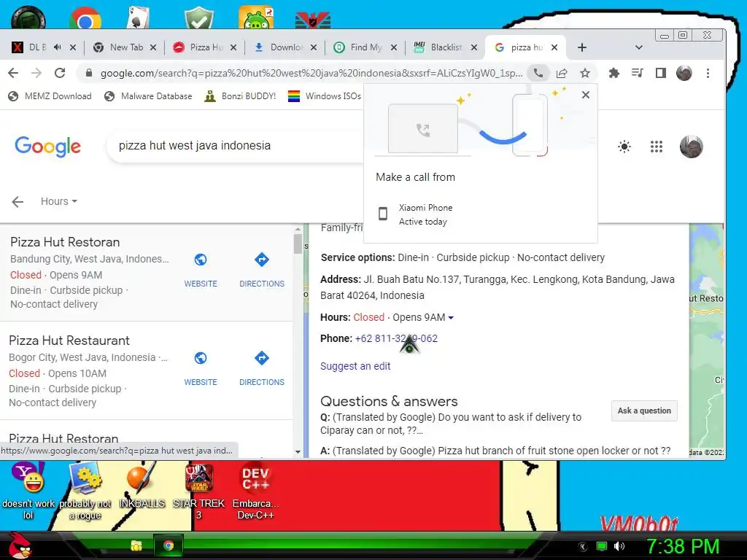This screenshot has height=560, width=747.
Task: Switch to the Find My tab
Action: click(x=366, y=47)
